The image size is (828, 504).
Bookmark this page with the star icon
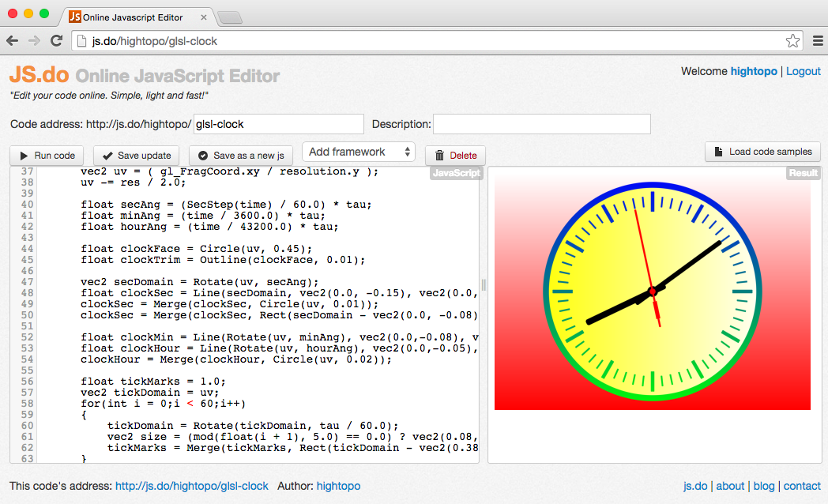tap(792, 40)
